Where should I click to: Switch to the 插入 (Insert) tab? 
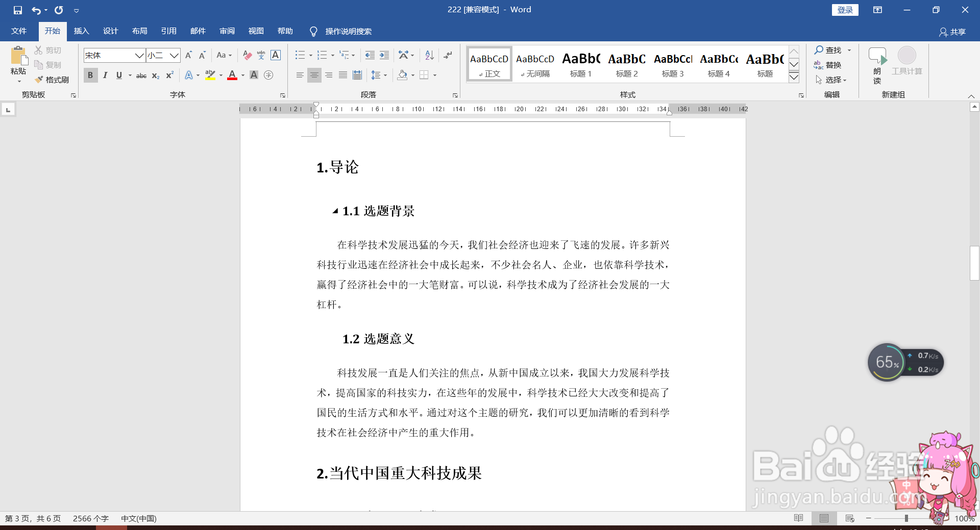click(81, 31)
